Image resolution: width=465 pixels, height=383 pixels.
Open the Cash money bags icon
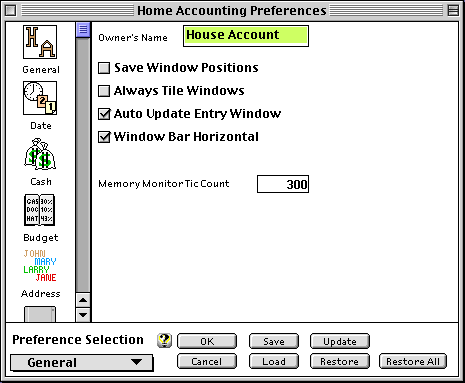click(x=40, y=154)
